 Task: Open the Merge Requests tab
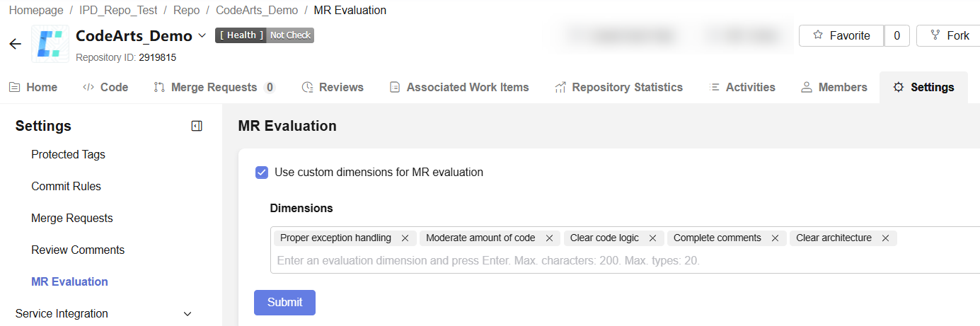click(x=214, y=88)
